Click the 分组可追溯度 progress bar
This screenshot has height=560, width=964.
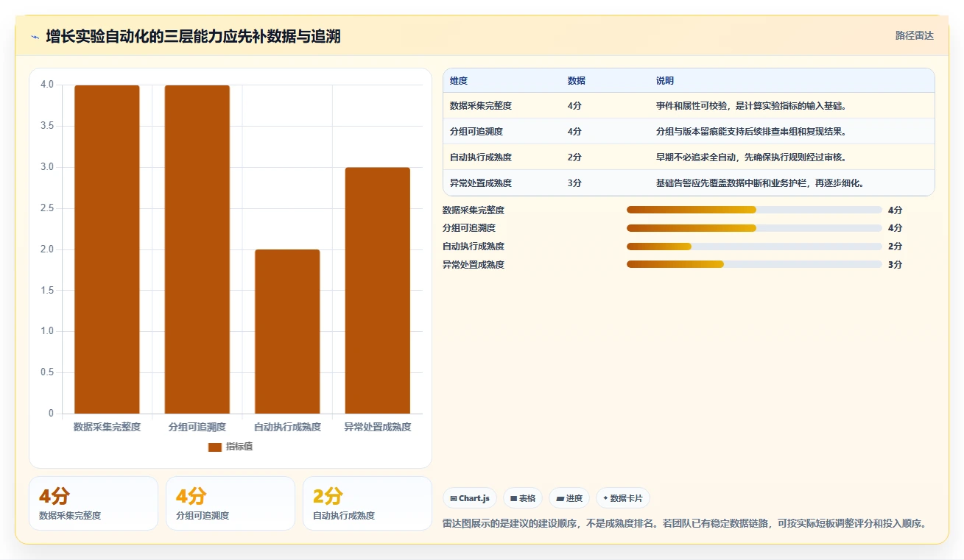(754, 228)
